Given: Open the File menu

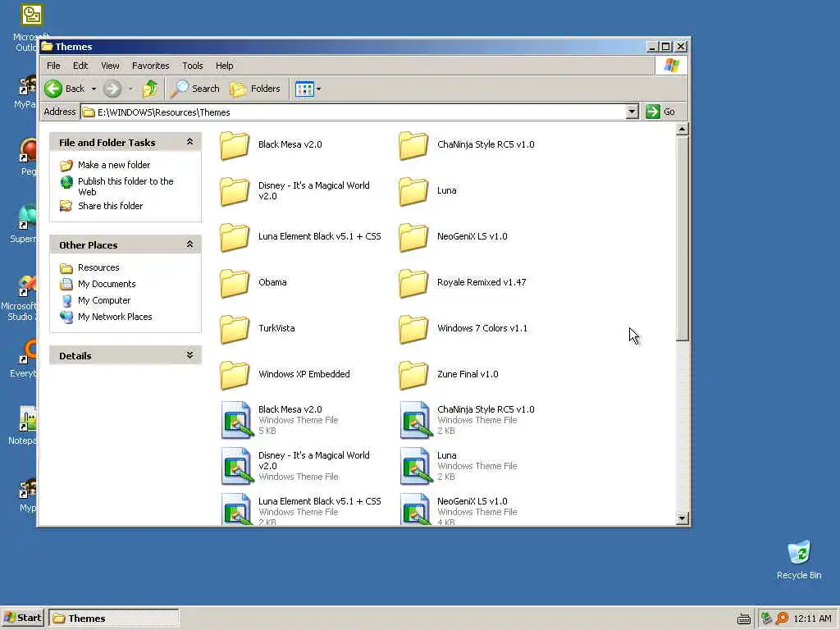Looking at the screenshot, I should [x=53, y=66].
